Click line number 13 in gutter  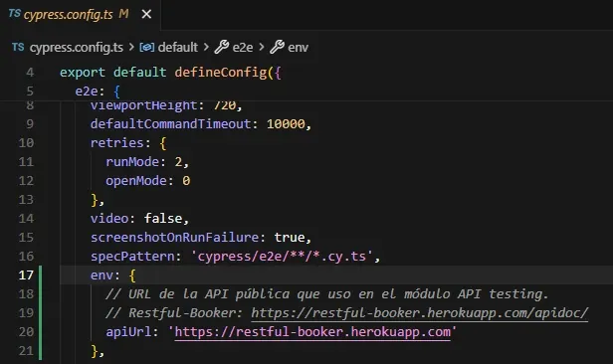(26, 200)
